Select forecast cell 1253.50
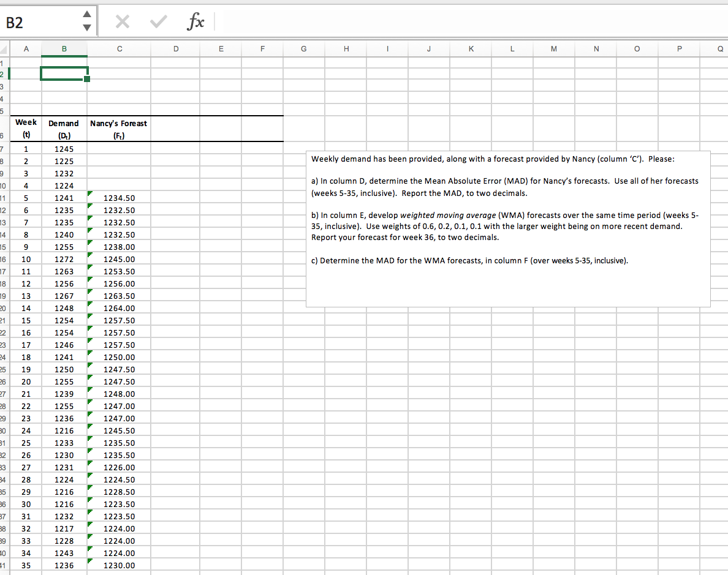This screenshot has width=728, height=575. click(x=119, y=271)
